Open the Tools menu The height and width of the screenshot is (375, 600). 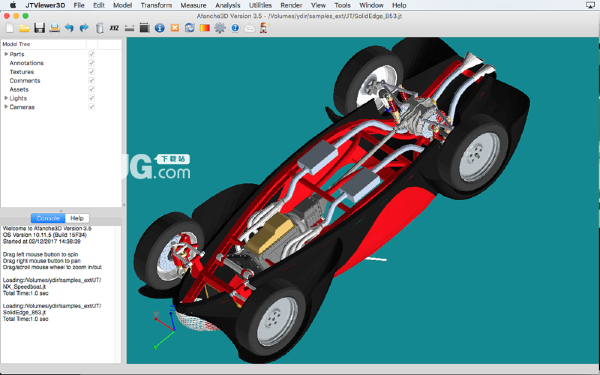(x=342, y=5)
